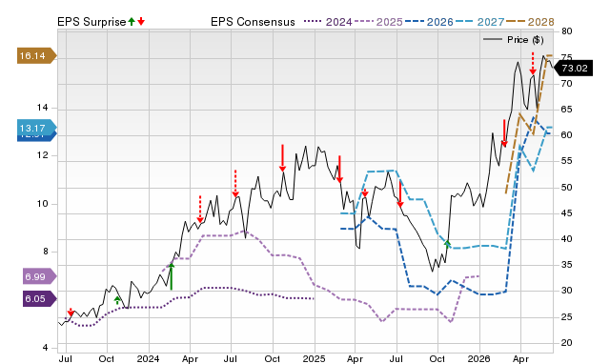Click the solid red surprise arrow in early 2025
The image size is (610, 364).
coord(339,170)
